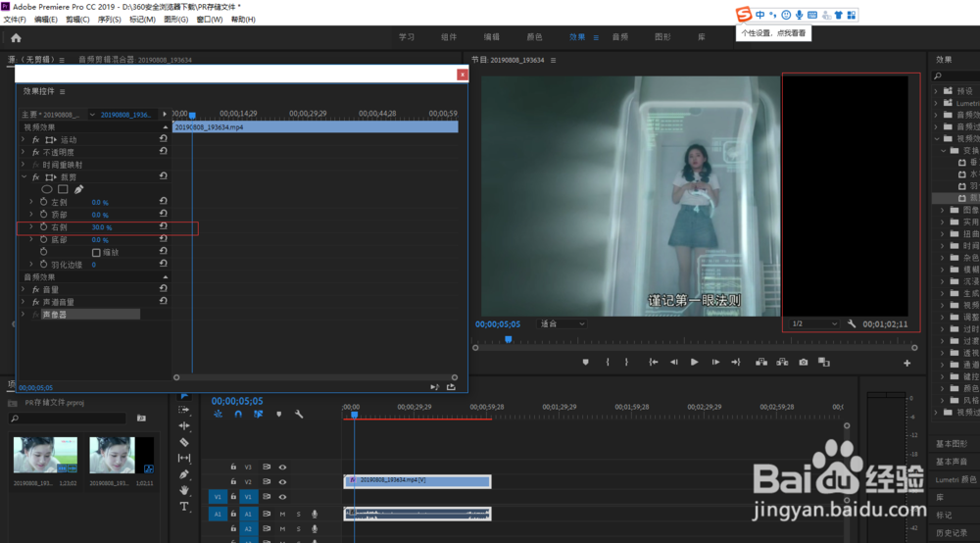Select the Razor tool in toolbar
The image size is (980, 543).
184,442
